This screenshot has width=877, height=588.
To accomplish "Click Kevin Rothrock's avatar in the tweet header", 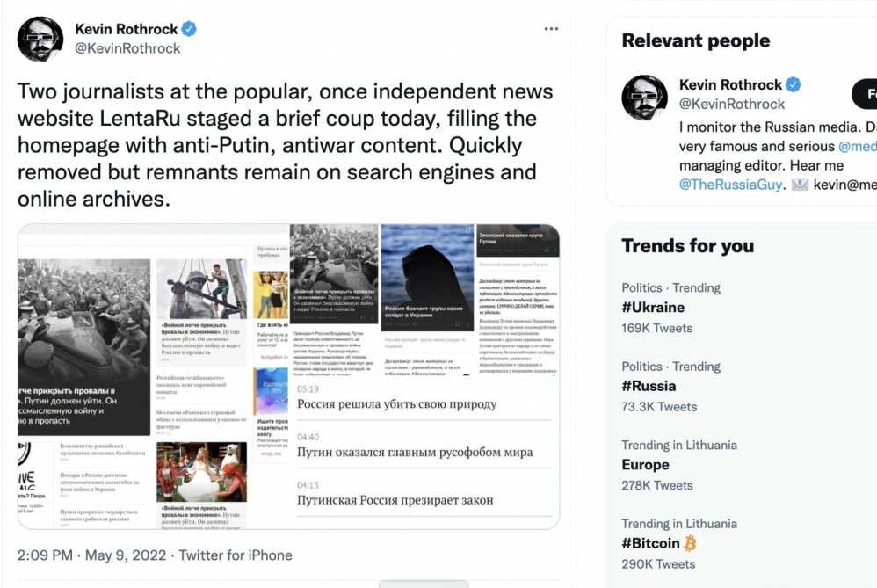I will pyautogui.click(x=40, y=39).
